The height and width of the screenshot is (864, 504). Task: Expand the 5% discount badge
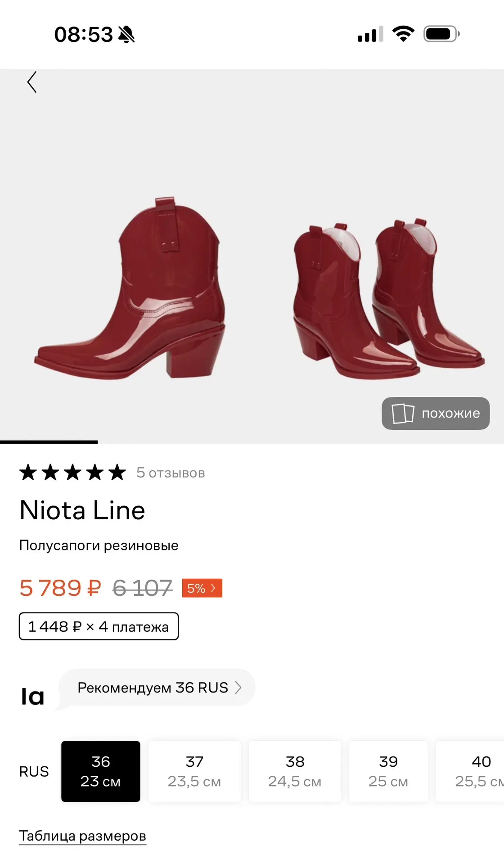[x=202, y=588]
